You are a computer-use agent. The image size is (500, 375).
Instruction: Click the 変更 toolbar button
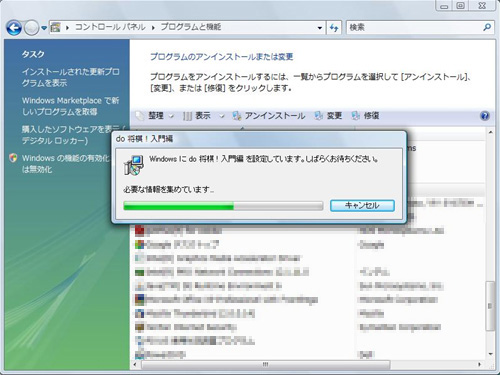(328, 116)
